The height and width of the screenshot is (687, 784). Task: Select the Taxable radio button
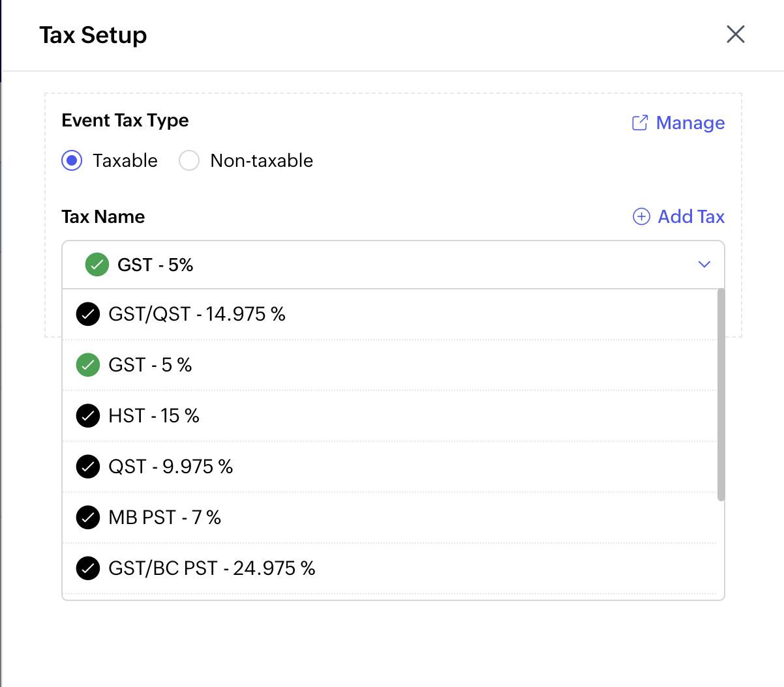coord(72,160)
